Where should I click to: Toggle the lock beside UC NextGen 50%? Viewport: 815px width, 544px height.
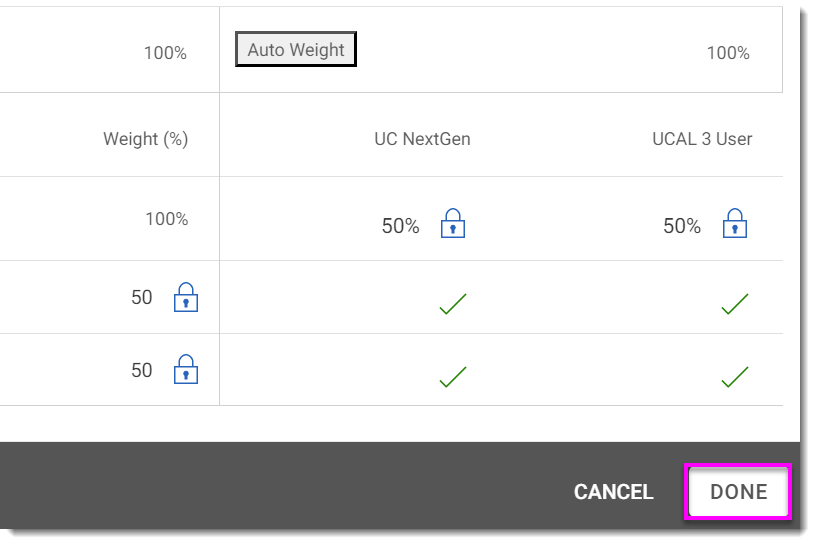click(453, 224)
